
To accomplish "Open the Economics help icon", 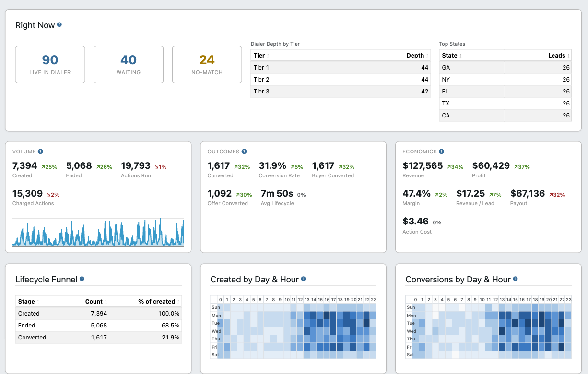I will click(441, 152).
